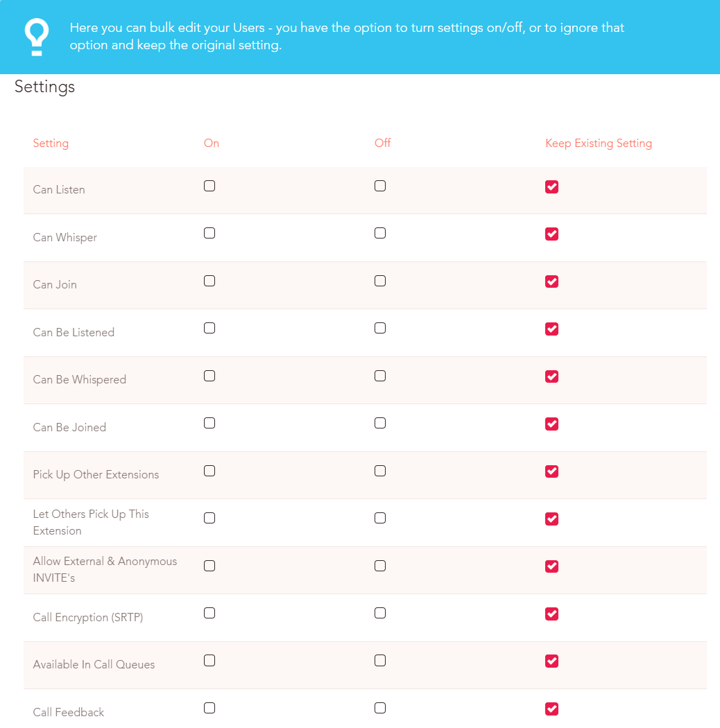
Task: Turn Off Call Encryption (SRTP)
Action: coord(380,613)
